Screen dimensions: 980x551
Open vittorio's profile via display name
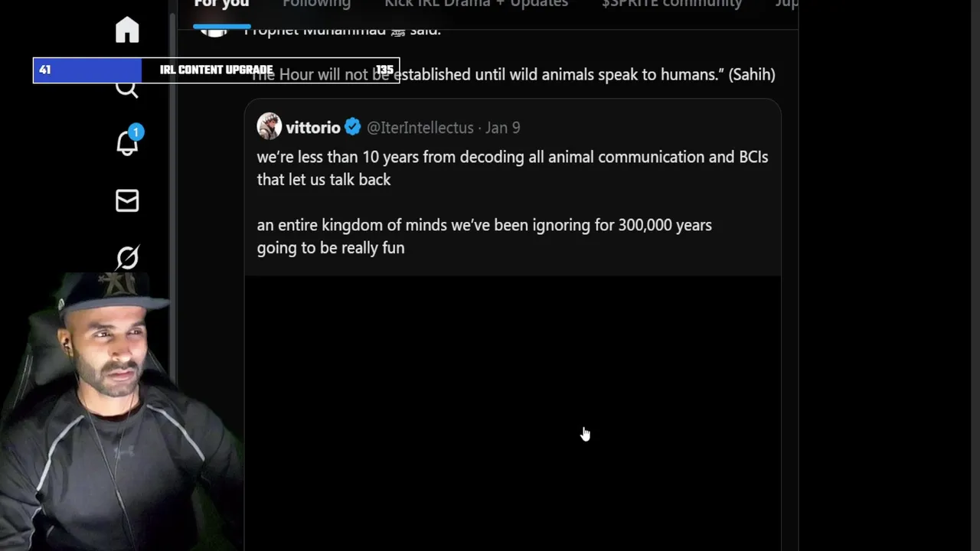[x=313, y=128]
